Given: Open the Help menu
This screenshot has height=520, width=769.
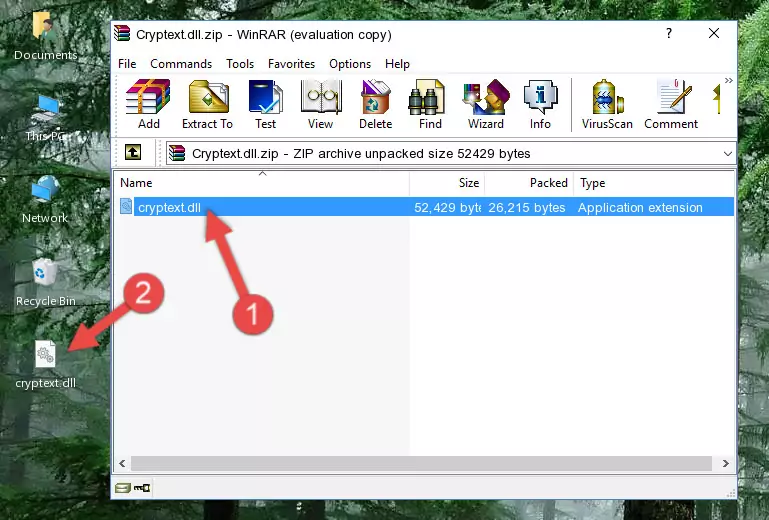Looking at the screenshot, I should tap(397, 64).
